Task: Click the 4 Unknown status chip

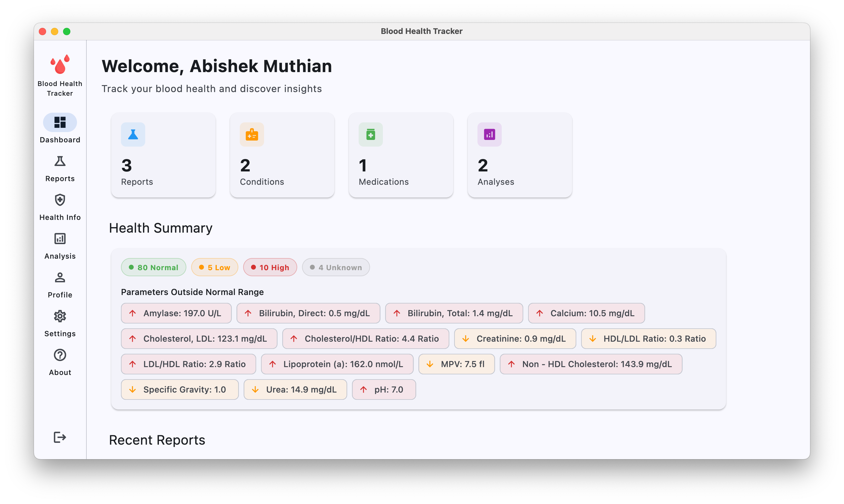Action: (x=336, y=267)
